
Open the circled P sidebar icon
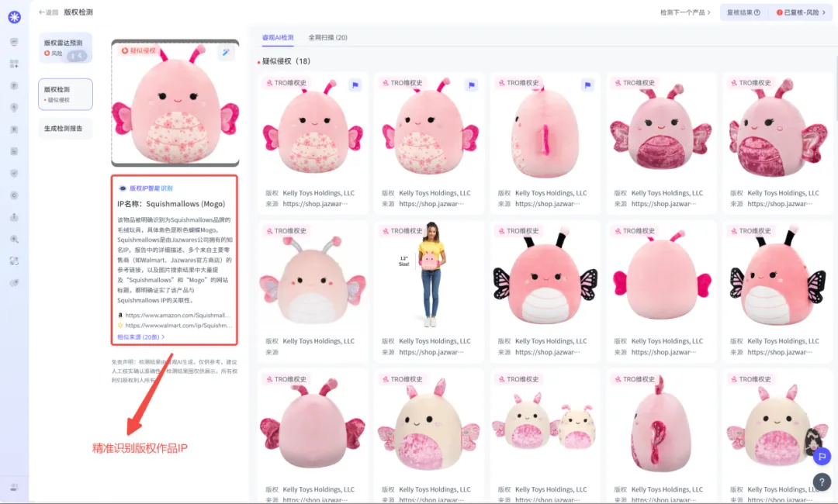pyautogui.click(x=15, y=86)
